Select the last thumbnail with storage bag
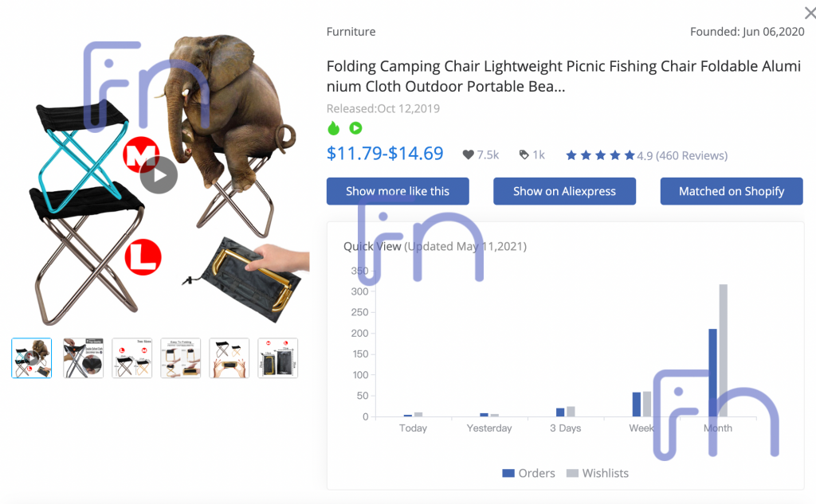816x504 pixels. pos(278,357)
